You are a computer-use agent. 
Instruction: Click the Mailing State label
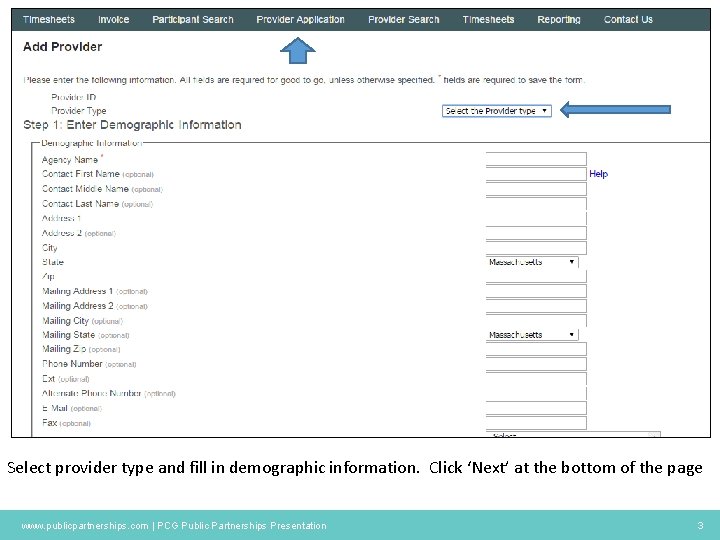pos(68,335)
